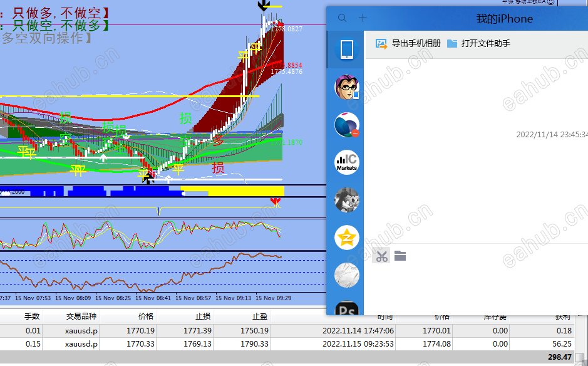Click 打开文件助手 open file assistant button
The height and width of the screenshot is (366, 588).
(x=478, y=43)
